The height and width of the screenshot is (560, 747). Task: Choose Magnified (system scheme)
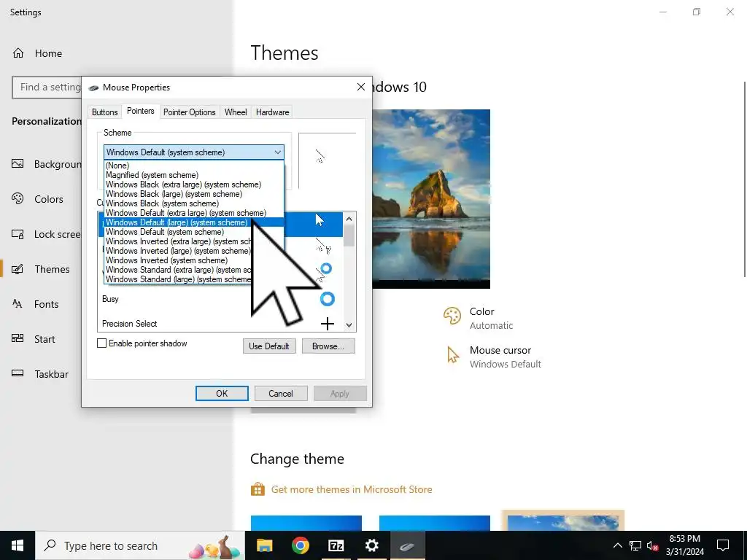coord(194,175)
